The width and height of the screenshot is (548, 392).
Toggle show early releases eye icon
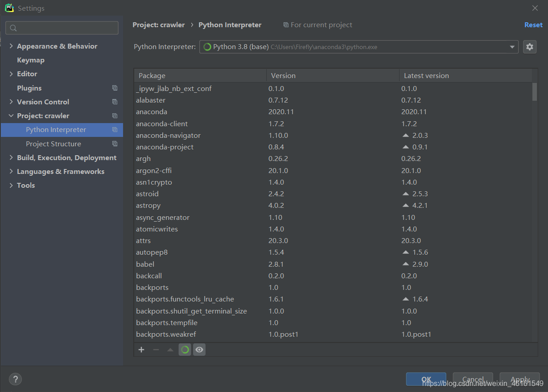[199, 350]
